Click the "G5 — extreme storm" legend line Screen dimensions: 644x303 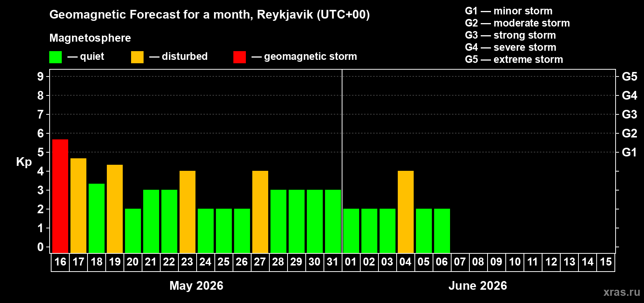point(514,59)
